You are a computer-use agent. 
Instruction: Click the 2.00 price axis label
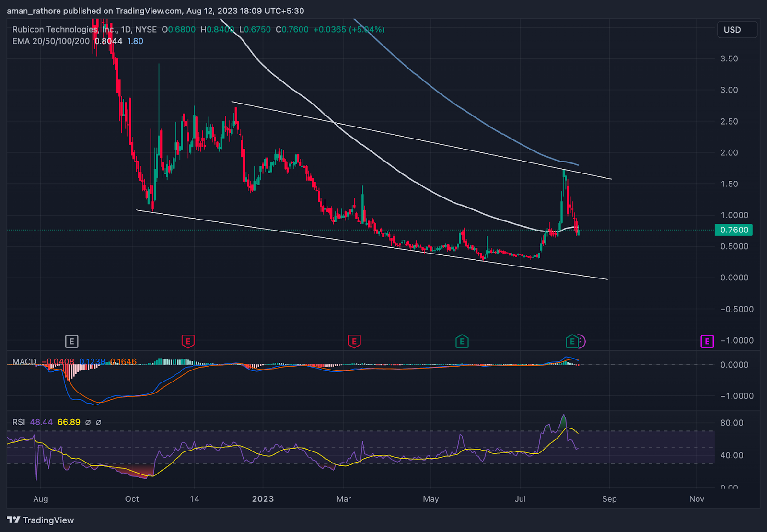729,152
